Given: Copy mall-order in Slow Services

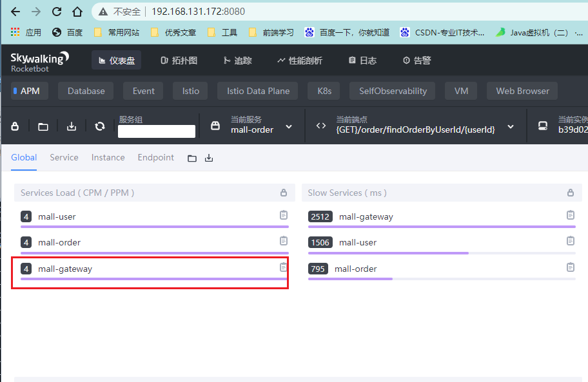Looking at the screenshot, I should (x=571, y=267).
